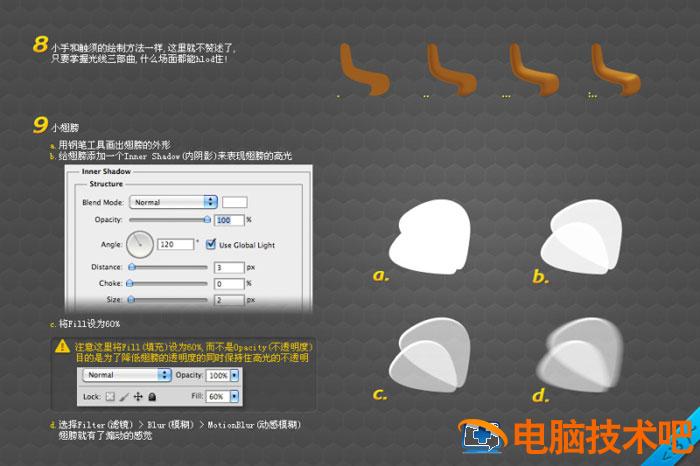
Task: Click the Angle field showing 120
Action: point(176,245)
